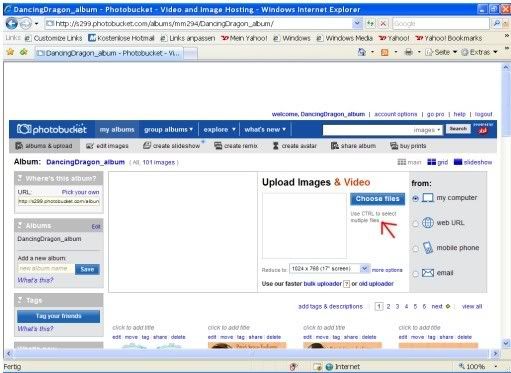Expand the Reduce to size dropdown
Viewport: 511px width, 373px height.
[x=364, y=268]
